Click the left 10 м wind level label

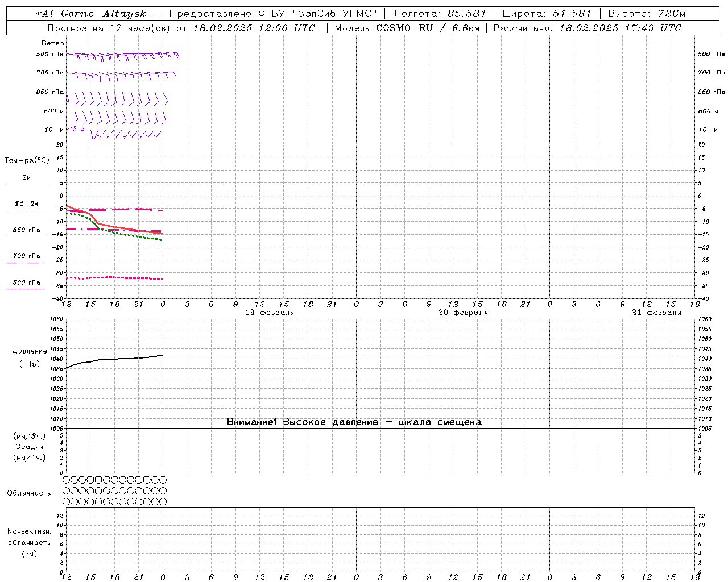(x=54, y=130)
